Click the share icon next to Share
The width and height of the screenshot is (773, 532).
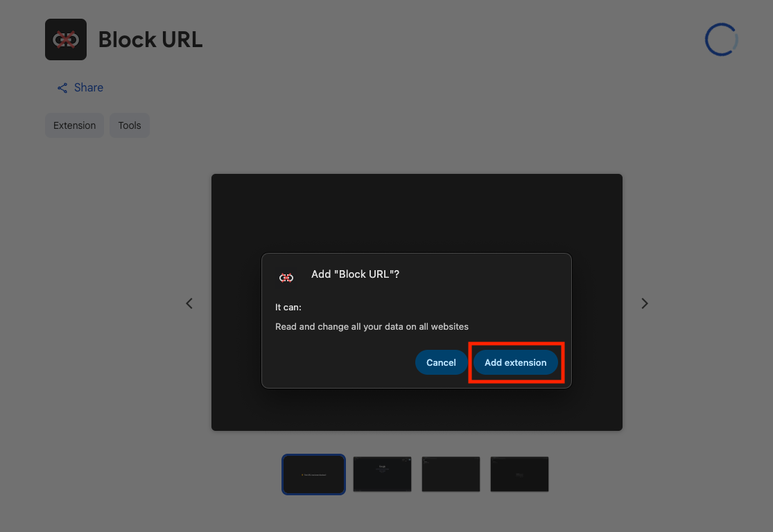[x=62, y=88]
